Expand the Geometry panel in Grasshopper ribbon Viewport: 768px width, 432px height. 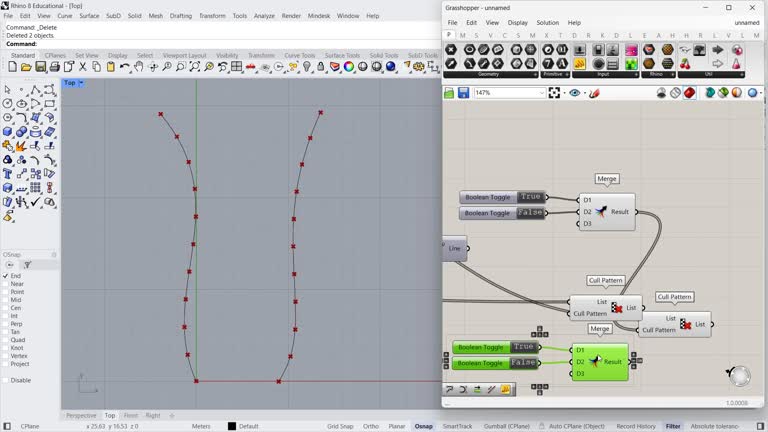click(536, 74)
